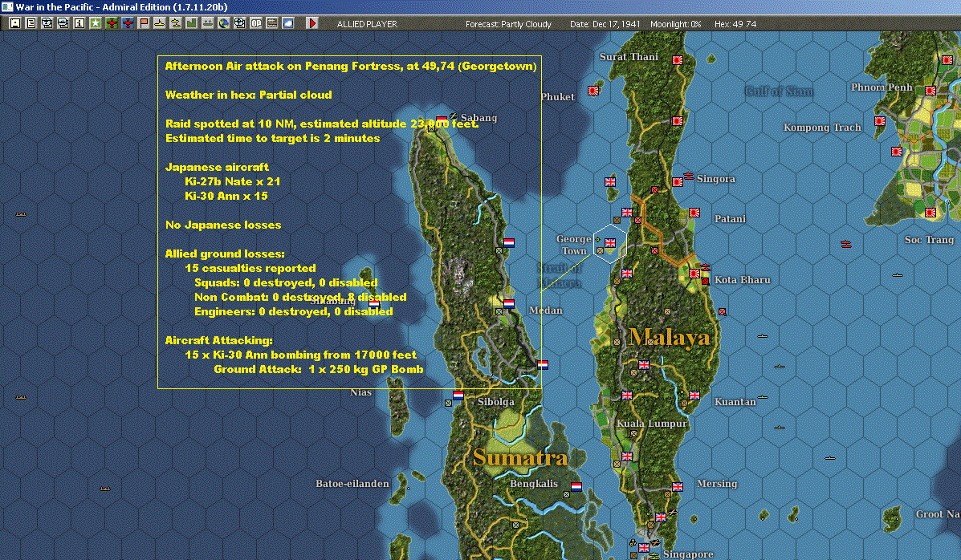Image resolution: width=961 pixels, height=560 pixels.
Task: Click 'Weather in hex: Partial cloud' line
Action: (x=248, y=95)
